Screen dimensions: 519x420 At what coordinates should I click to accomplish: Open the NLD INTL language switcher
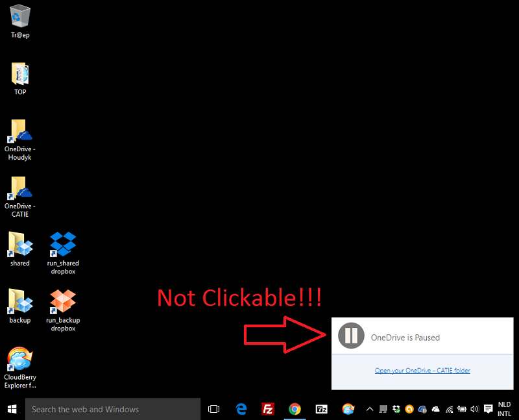pos(504,409)
